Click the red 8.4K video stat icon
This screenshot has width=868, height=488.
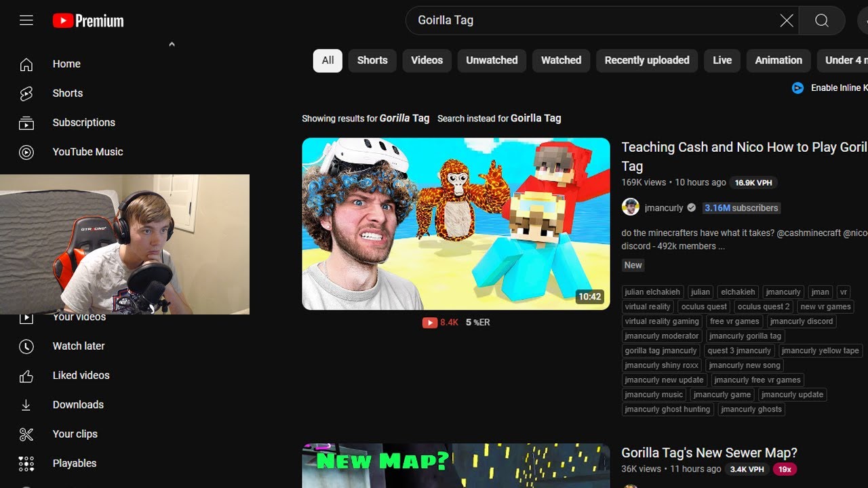pyautogui.click(x=430, y=323)
